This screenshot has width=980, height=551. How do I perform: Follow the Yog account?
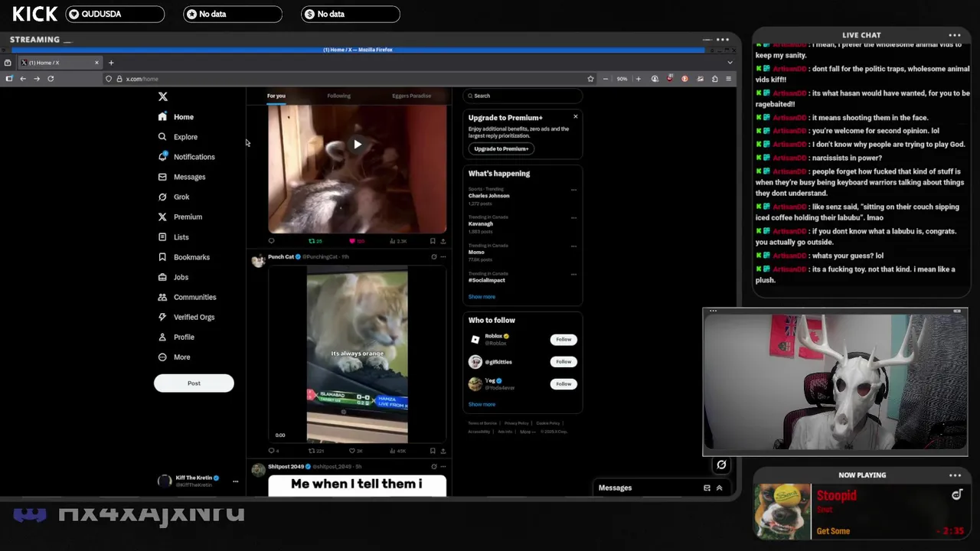[x=563, y=383]
